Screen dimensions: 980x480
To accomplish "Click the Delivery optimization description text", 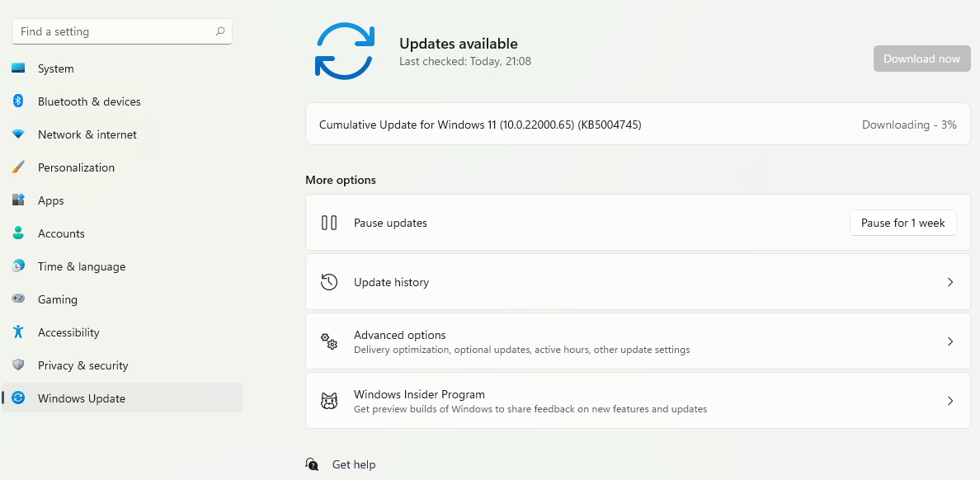I will tap(522, 350).
